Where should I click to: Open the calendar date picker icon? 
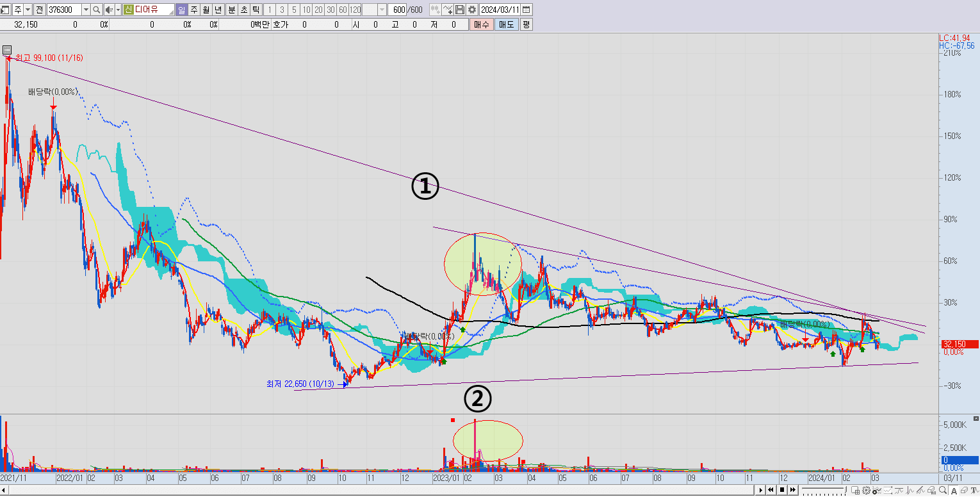coord(526,10)
